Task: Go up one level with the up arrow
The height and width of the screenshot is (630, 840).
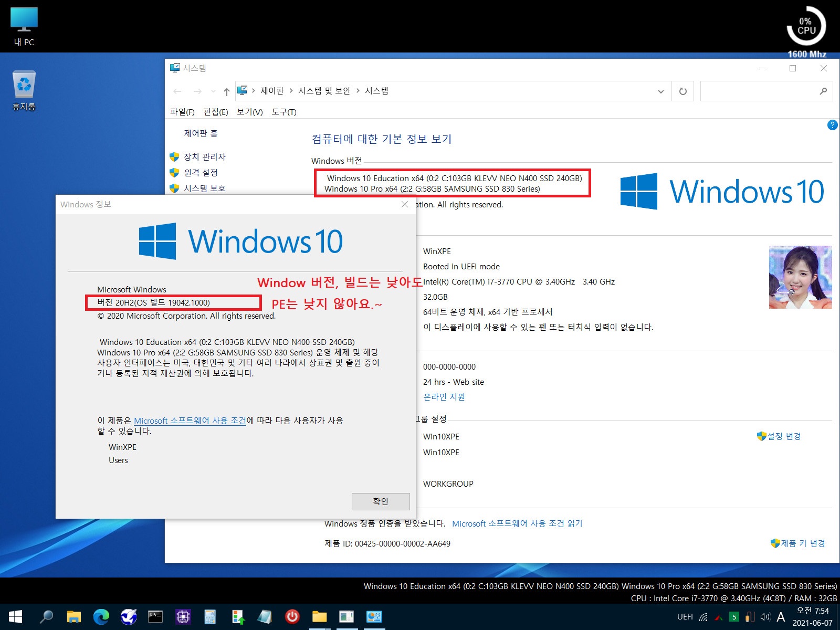Action: tap(226, 92)
